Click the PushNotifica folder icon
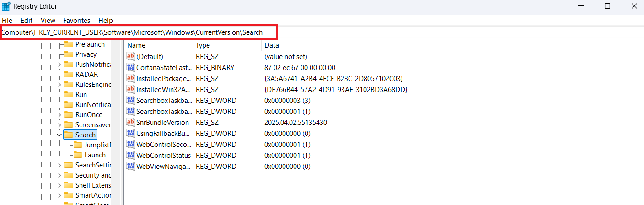 (69, 64)
